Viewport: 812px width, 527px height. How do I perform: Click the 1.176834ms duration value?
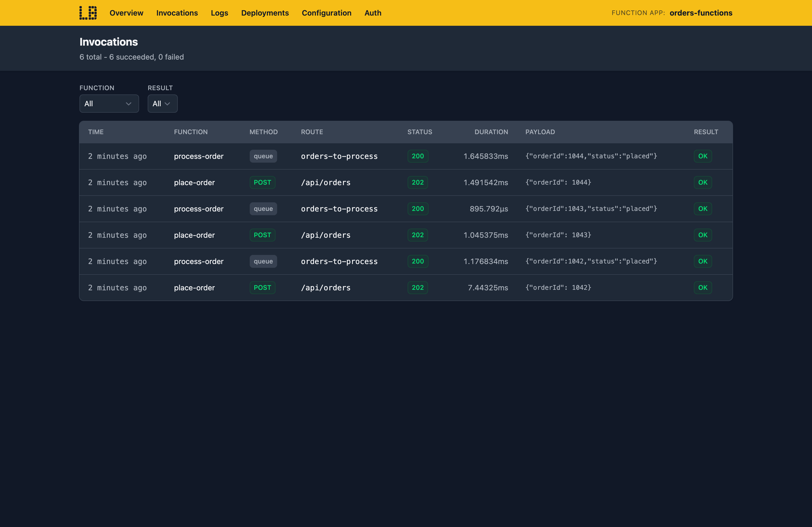coord(486,261)
